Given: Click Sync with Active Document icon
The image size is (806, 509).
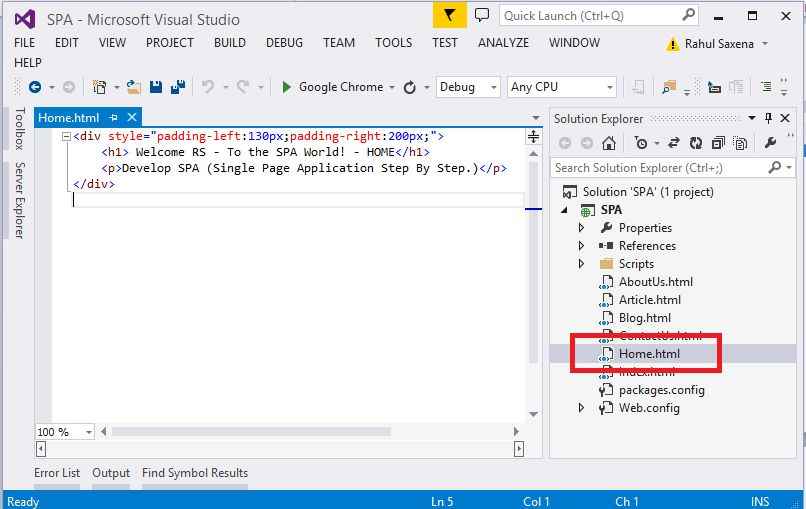Looking at the screenshot, I should point(673,143).
